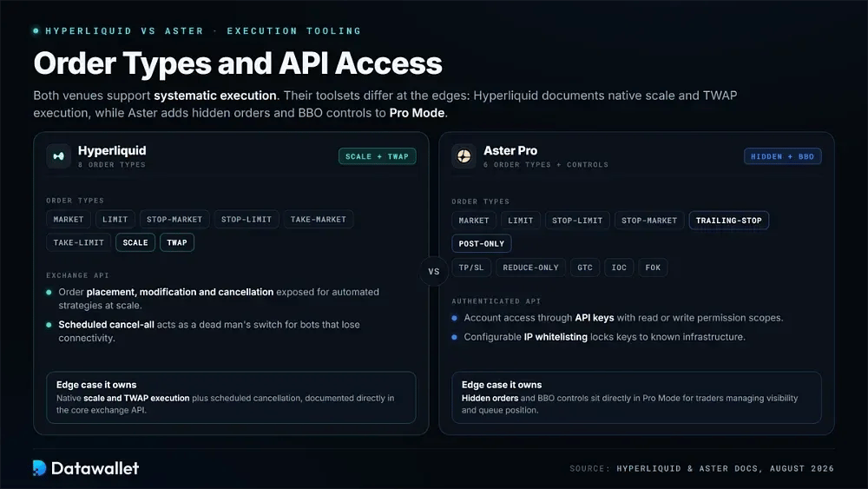Viewport: 868px width, 489px height.
Task: Select the GTC chip
Action: [x=585, y=268]
